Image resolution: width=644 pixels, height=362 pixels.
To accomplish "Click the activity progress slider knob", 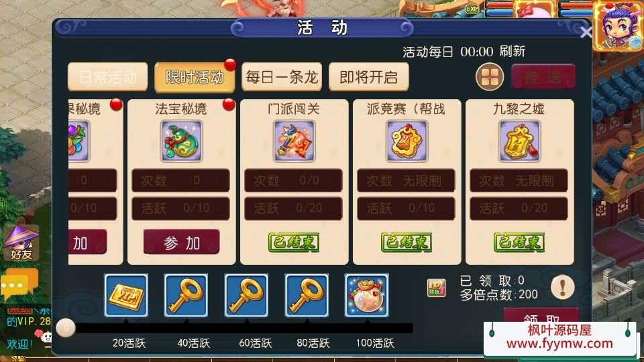I will [66, 328].
